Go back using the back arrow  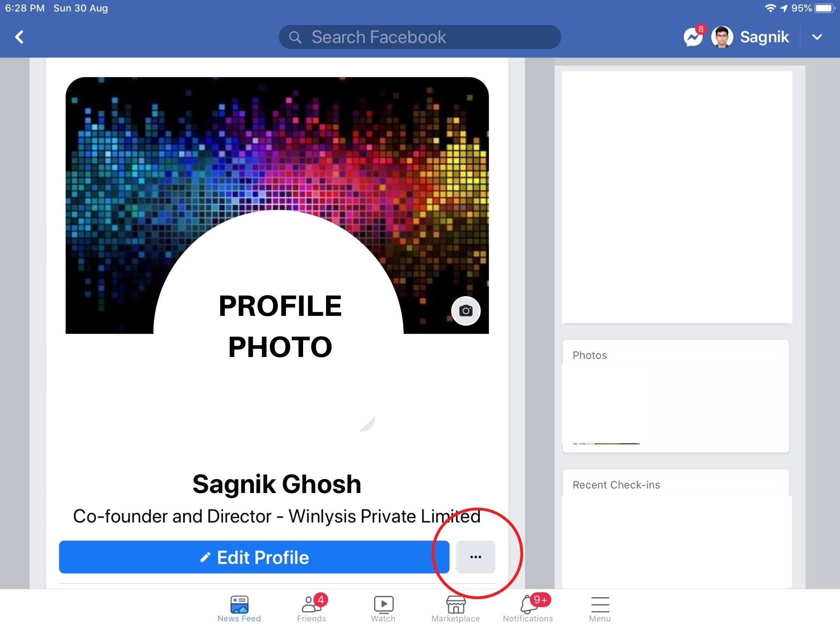tap(19, 37)
